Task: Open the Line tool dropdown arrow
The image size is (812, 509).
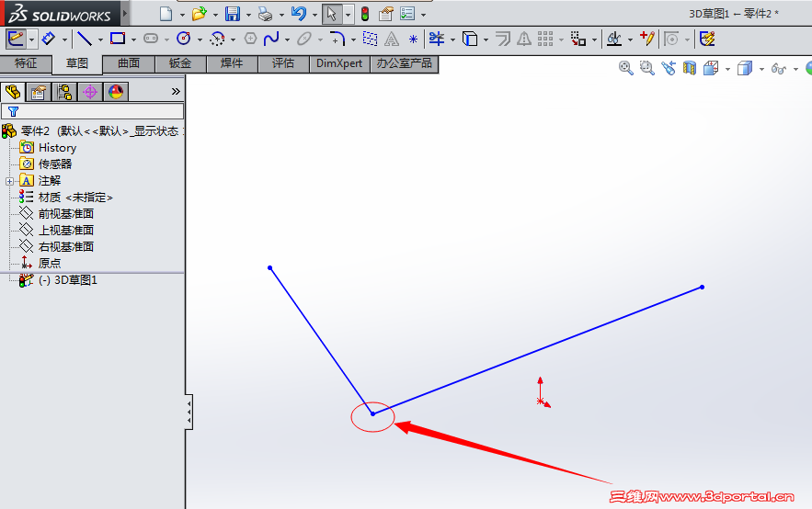Action: (x=100, y=40)
